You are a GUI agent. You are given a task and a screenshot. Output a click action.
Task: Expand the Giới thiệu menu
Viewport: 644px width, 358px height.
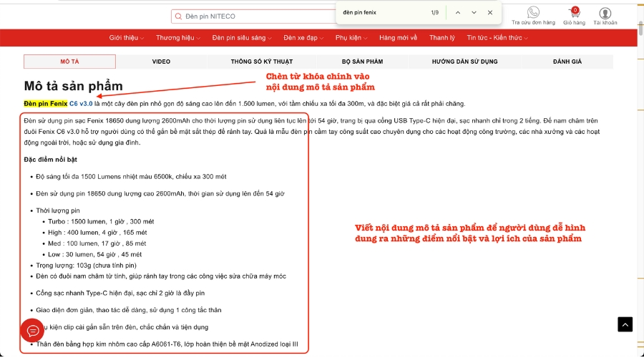127,38
